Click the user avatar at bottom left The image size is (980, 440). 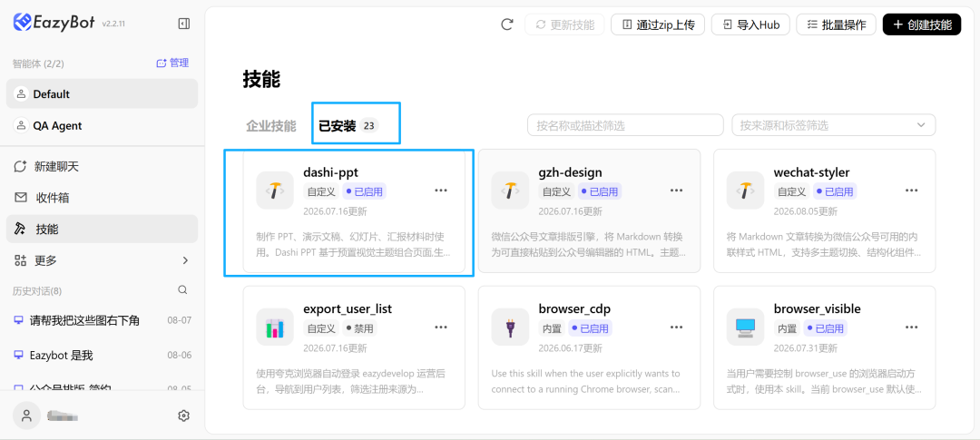(x=26, y=416)
